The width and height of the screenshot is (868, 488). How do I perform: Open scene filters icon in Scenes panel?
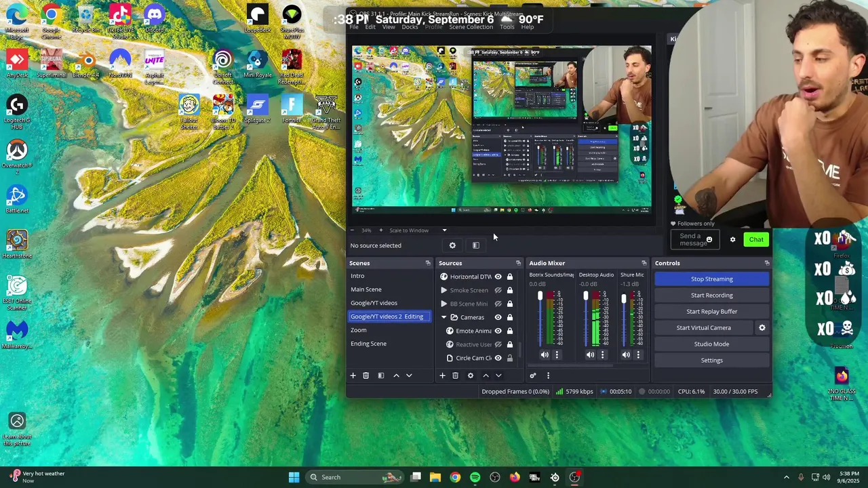381,375
